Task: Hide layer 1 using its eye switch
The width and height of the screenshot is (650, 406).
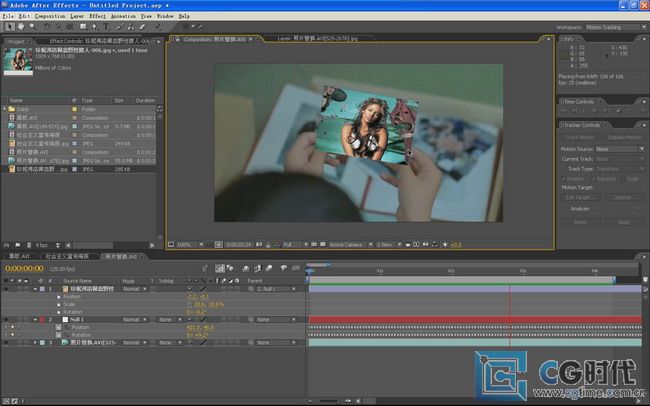Action: pyautogui.click(x=6, y=289)
